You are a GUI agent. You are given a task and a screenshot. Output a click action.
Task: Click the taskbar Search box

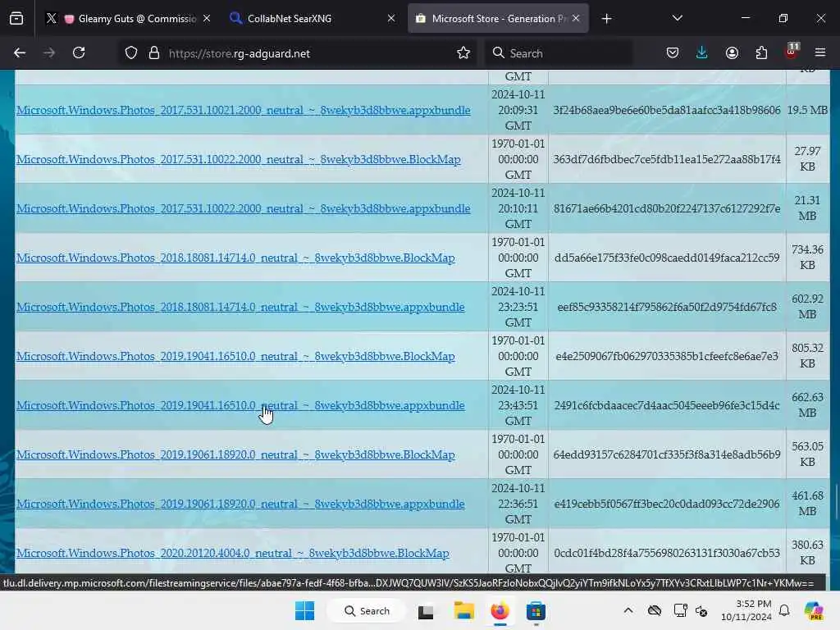coord(367,611)
